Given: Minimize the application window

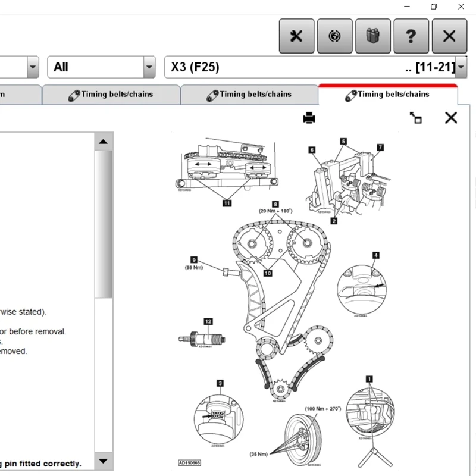Looking at the screenshot, I should click(407, 7).
